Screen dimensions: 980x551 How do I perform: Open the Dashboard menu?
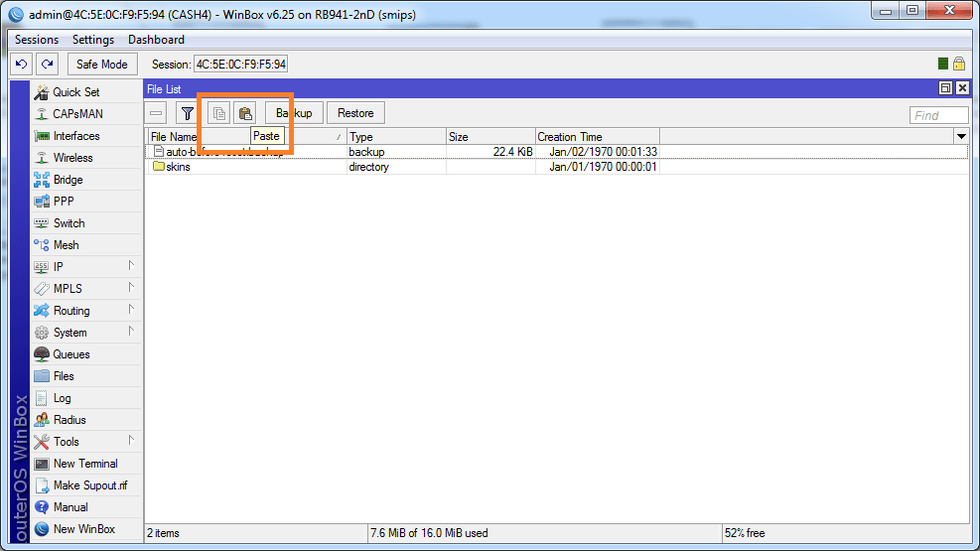point(156,40)
